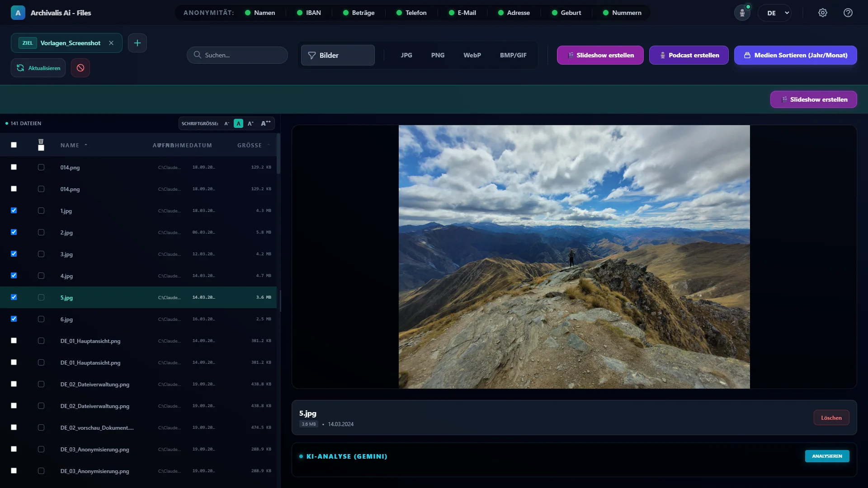Sort the list by Grösse column
The width and height of the screenshot is (868, 488).
(254, 145)
